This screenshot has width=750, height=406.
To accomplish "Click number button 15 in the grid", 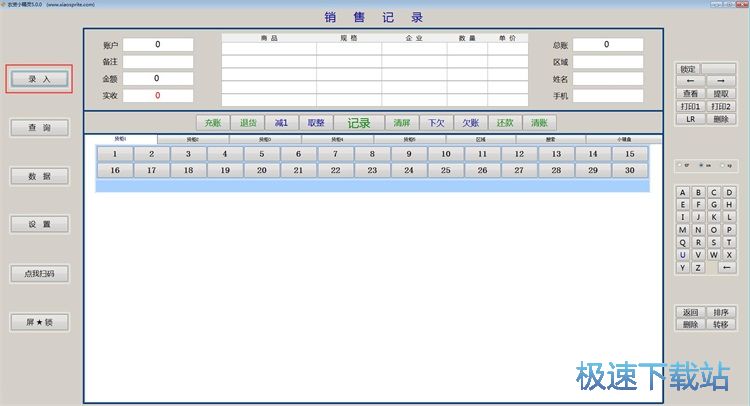I will coord(629,154).
